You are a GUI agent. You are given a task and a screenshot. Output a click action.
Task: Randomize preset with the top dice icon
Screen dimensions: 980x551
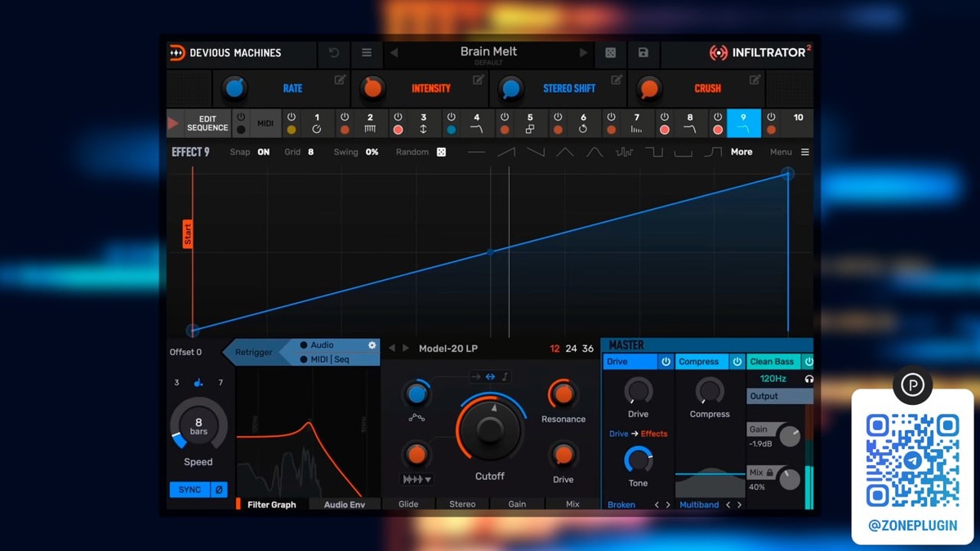click(610, 53)
